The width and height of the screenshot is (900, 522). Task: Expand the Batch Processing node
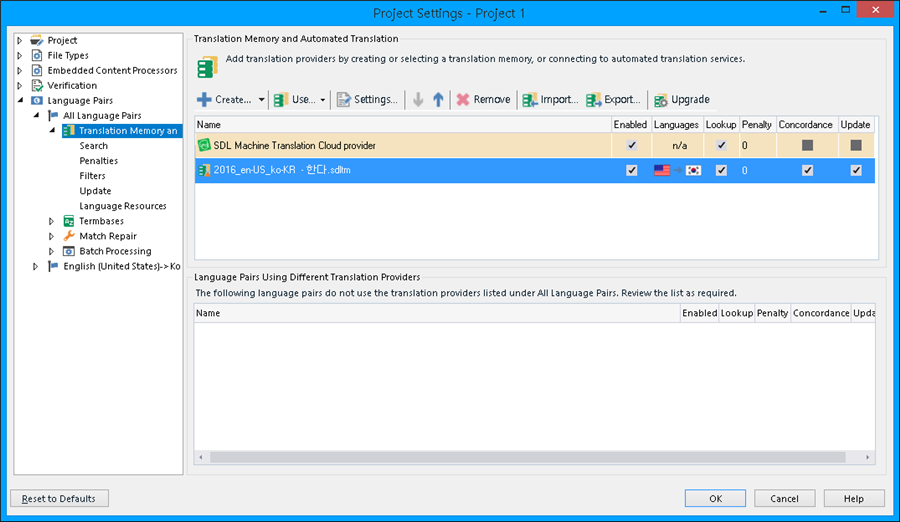click(52, 251)
